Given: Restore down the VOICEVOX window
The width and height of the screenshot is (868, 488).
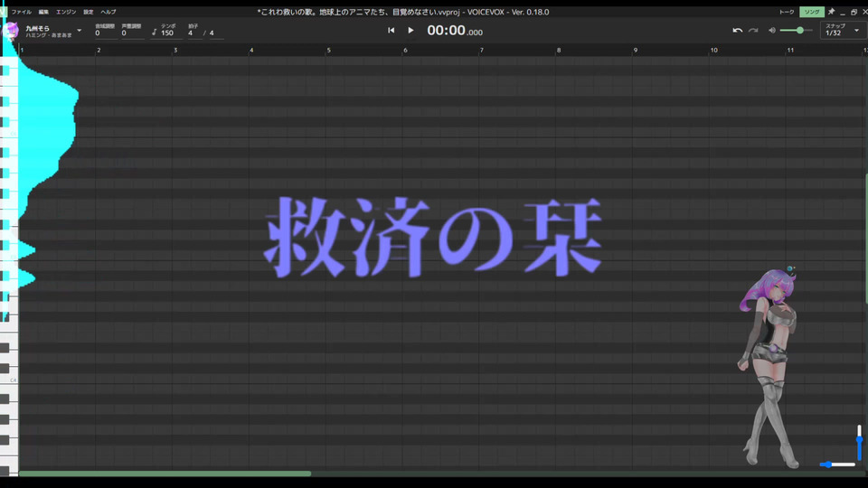Looking at the screenshot, I should click(854, 12).
